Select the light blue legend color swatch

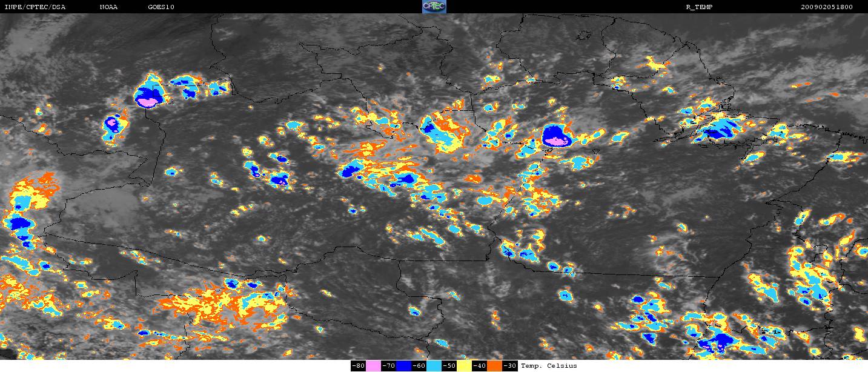(434, 366)
